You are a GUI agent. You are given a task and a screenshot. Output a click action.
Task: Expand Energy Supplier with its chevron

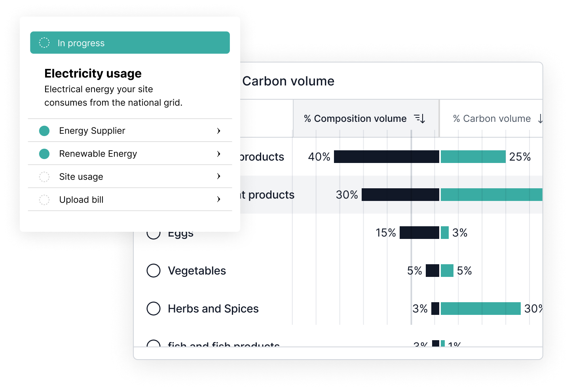(218, 131)
